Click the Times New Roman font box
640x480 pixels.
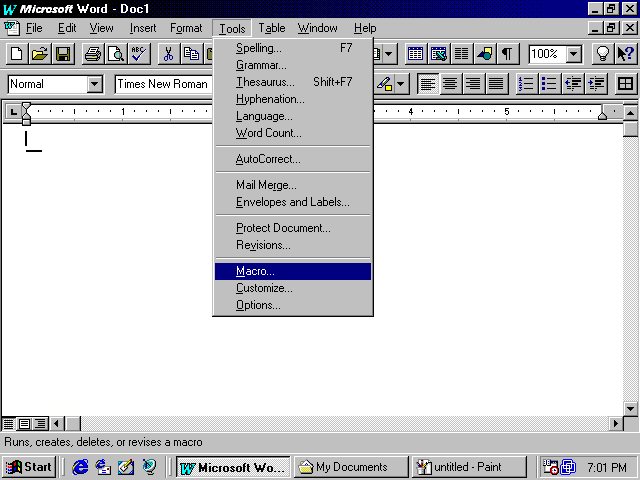(x=163, y=84)
